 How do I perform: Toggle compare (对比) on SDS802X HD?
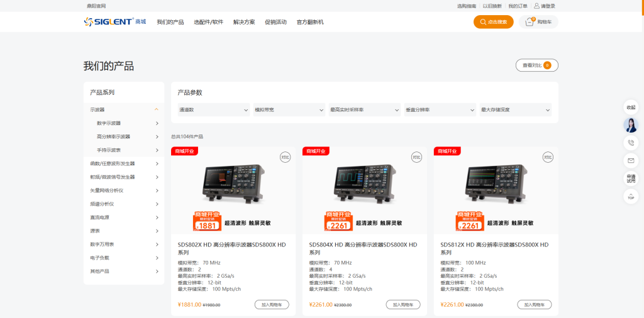coord(285,156)
